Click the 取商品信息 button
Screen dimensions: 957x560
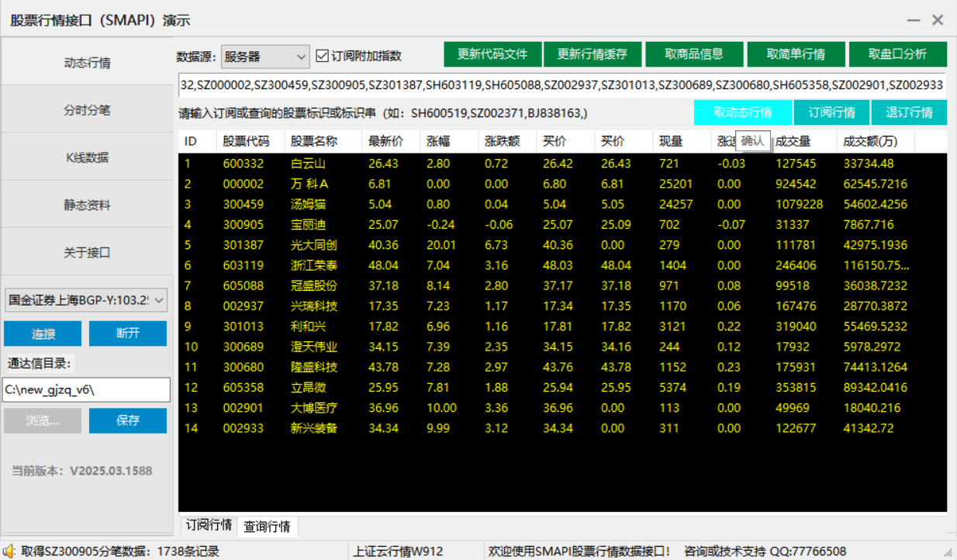point(694,54)
